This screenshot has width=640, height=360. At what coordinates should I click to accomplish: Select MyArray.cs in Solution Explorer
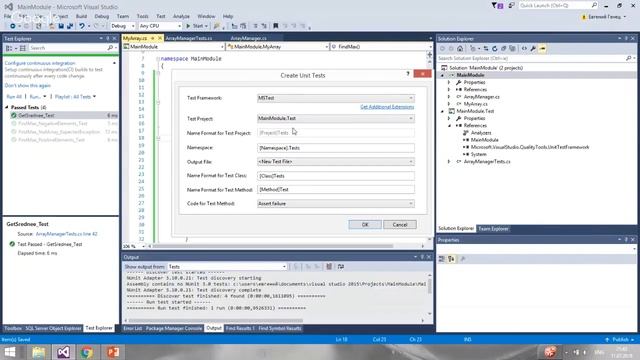(x=475, y=104)
